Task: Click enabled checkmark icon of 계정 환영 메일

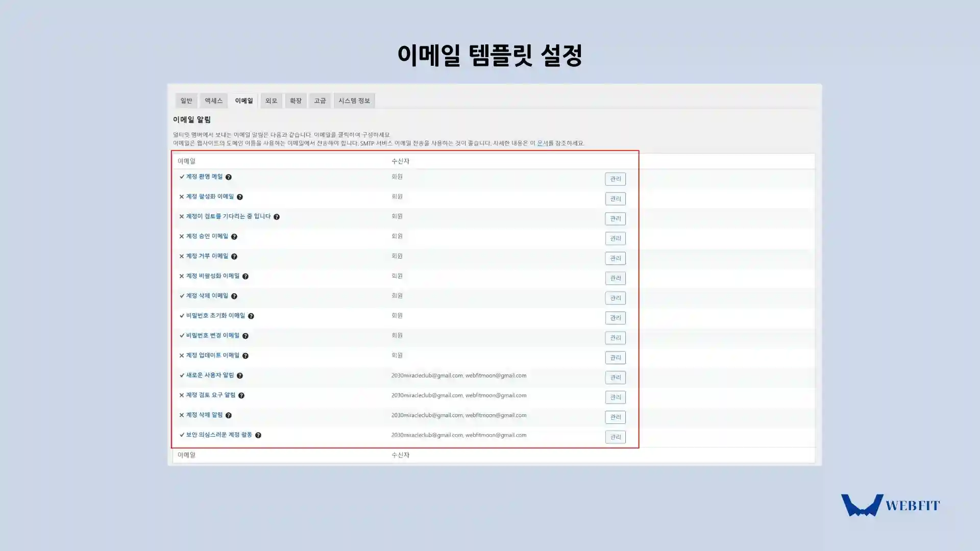Action: click(x=182, y=177)
